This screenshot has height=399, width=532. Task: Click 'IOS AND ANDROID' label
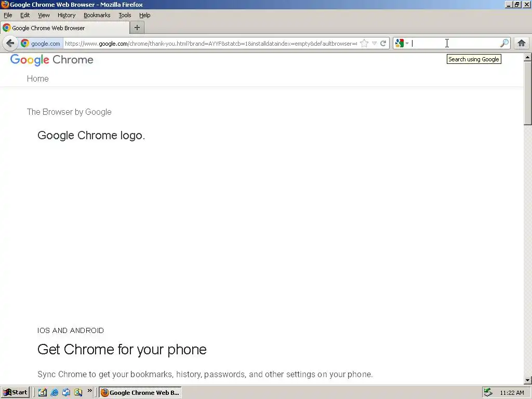click(71, 330)
